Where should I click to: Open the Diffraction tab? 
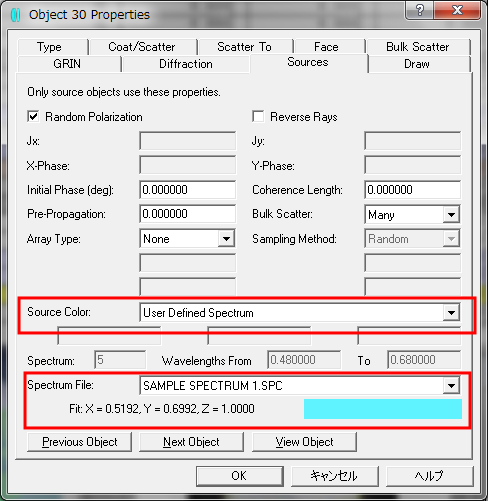(186, 64)
